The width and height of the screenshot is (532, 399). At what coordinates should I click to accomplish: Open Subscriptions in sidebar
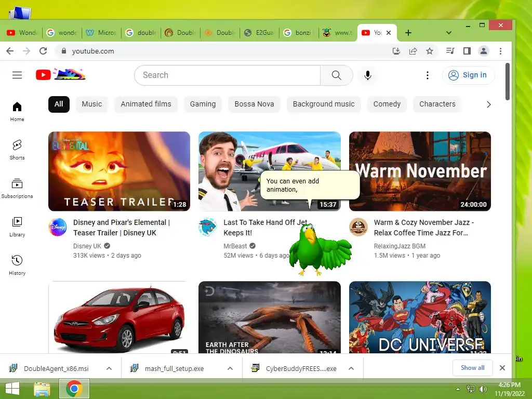[x=17, y=188]
